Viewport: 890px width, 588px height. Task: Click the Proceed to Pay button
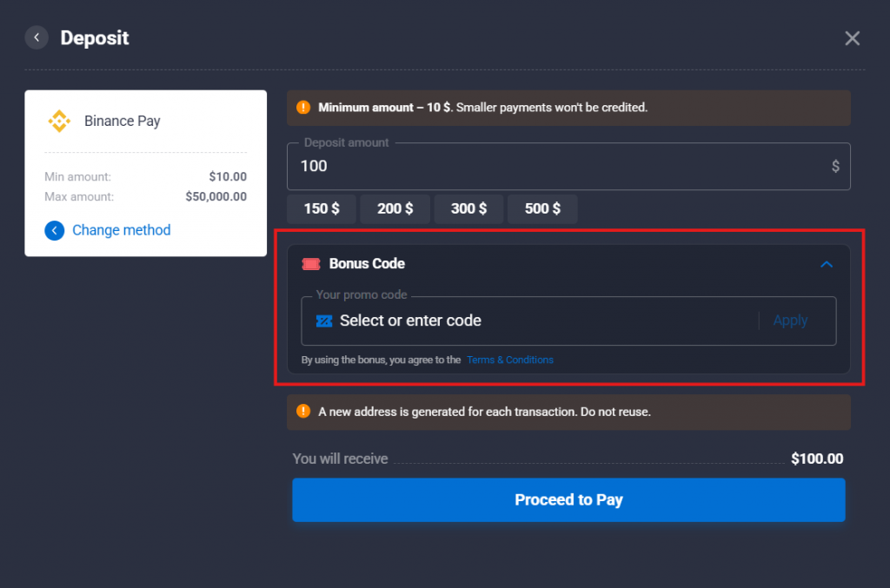click(568, 499)
